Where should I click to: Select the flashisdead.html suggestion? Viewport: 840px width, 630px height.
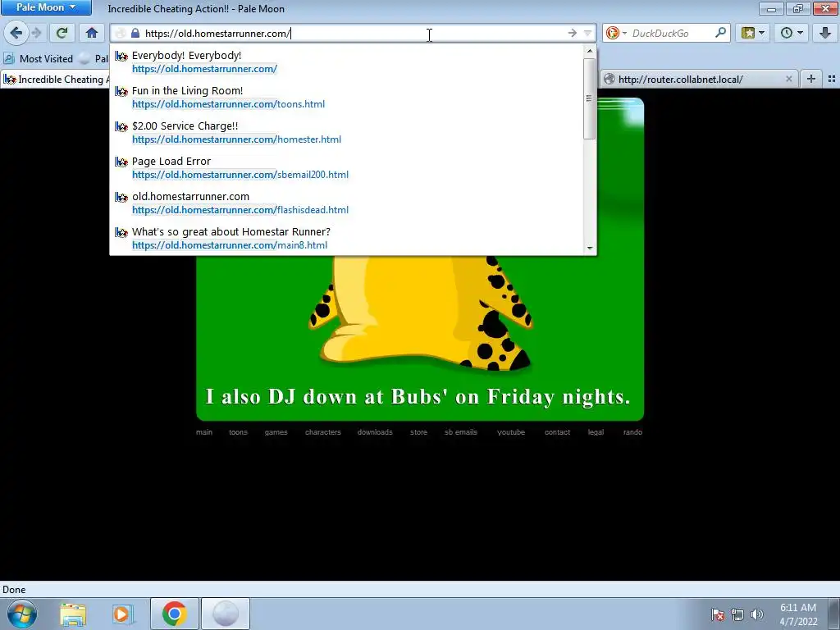tap(347, 203)
